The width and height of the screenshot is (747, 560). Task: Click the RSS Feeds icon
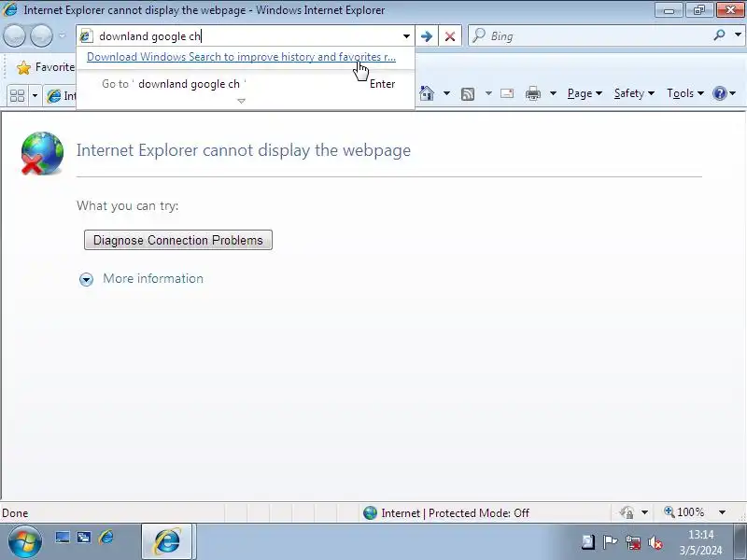pyautogui.click(x=468, y=94)
